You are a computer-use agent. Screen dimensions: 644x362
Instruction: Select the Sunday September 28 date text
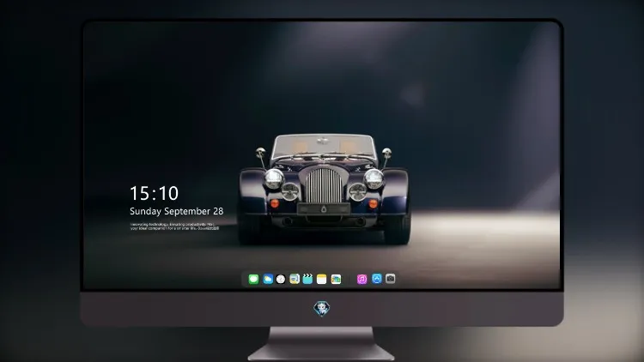point(177,211)
